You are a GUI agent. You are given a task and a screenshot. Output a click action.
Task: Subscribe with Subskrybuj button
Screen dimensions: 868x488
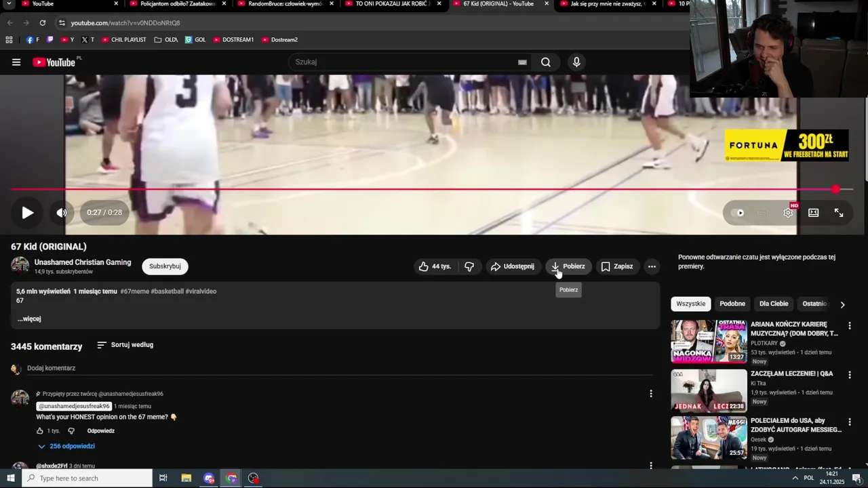(x=165, y=266)
